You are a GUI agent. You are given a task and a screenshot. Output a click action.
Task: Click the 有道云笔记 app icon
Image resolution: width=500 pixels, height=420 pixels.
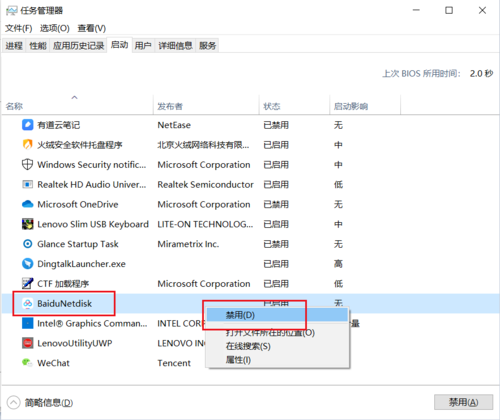point(27,125)
